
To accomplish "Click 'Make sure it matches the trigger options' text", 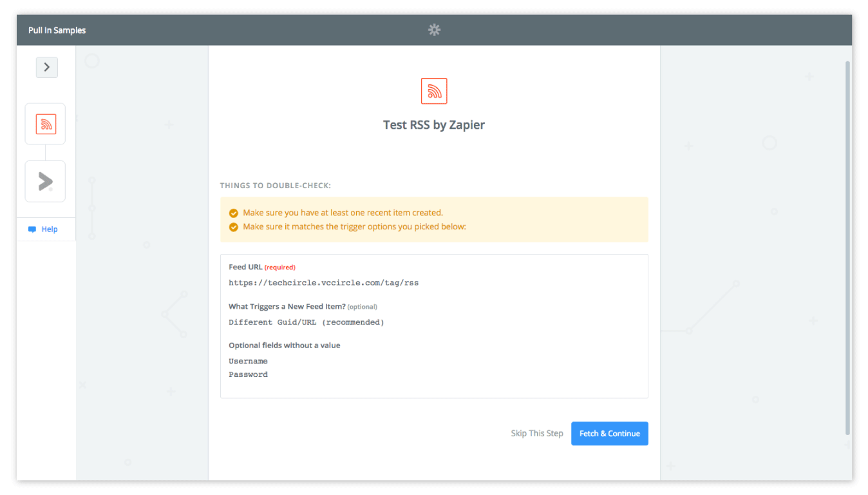I will tap(354, 227).
